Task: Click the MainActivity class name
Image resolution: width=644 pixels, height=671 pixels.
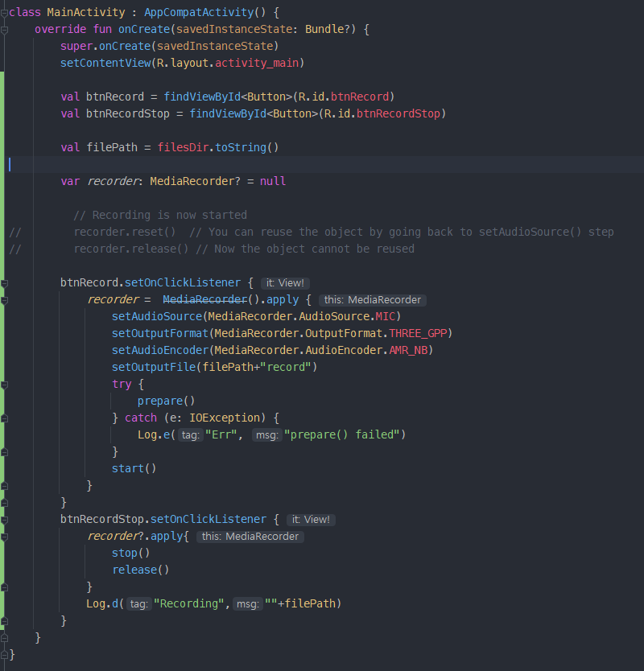Action: click(x=86, y=12)
